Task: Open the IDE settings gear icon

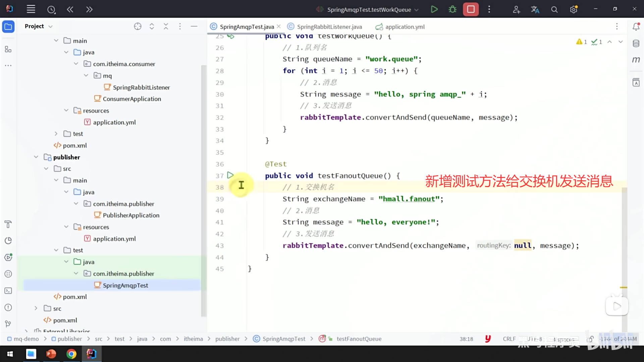Action: [x=574, y=10]
